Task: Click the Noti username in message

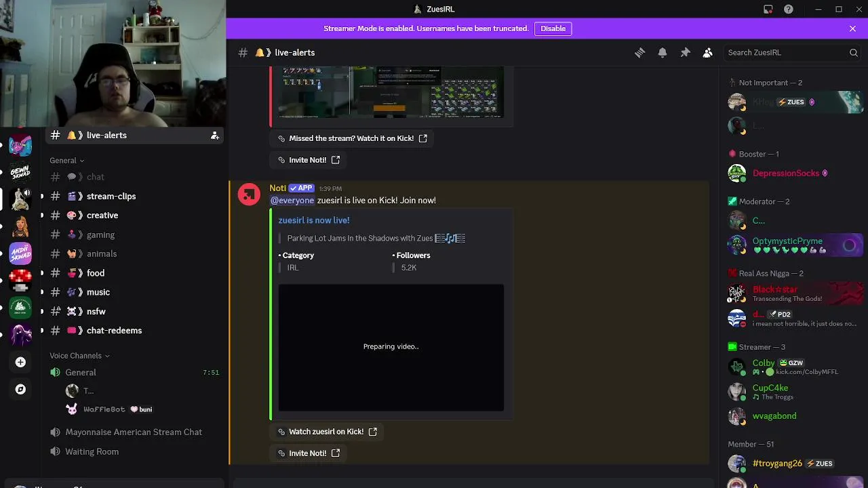Action: [x=278, y=188]
